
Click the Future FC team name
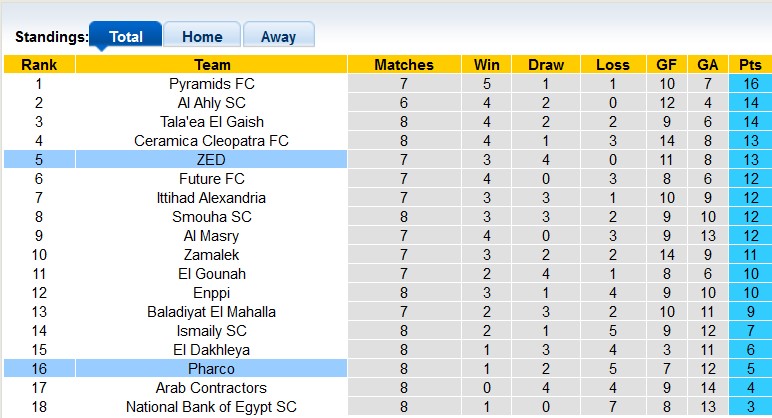(211, 178)
